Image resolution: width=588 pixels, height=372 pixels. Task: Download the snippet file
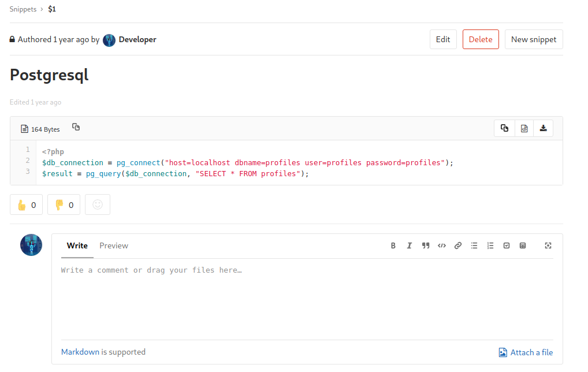click(x=543, y=129)
